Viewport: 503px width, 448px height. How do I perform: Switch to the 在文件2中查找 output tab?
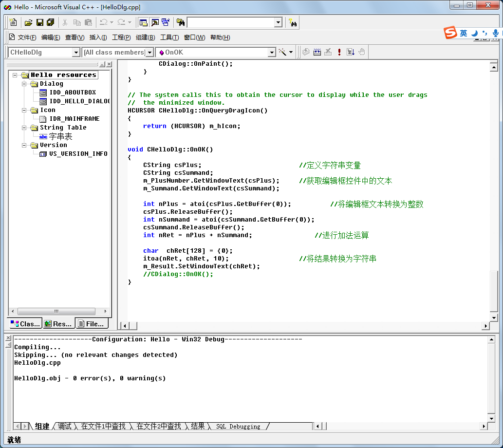point(158,426)
